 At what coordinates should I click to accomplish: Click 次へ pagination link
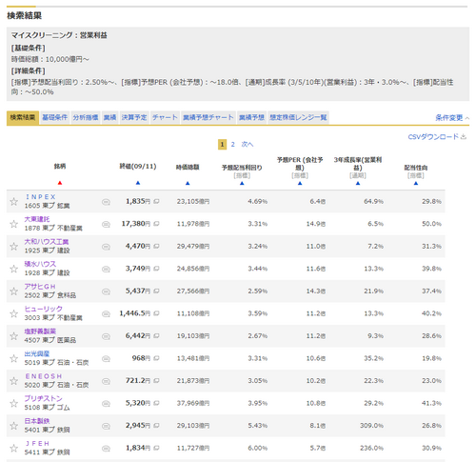click(x=248, y=145)
